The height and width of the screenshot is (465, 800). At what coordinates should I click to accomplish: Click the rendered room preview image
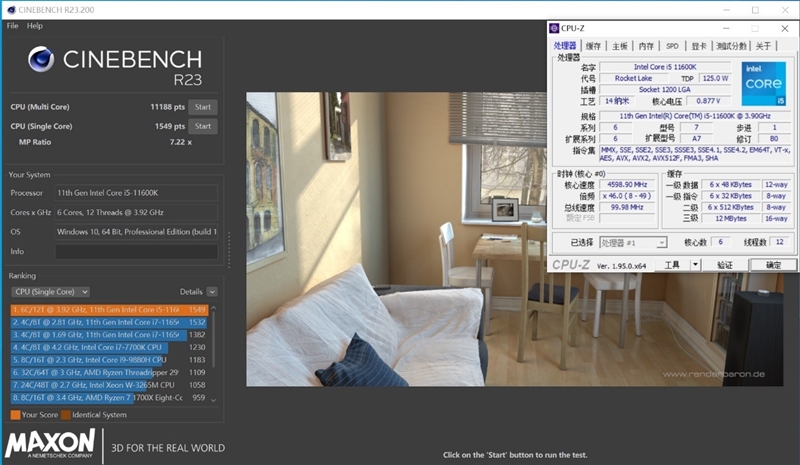point(514,239)
